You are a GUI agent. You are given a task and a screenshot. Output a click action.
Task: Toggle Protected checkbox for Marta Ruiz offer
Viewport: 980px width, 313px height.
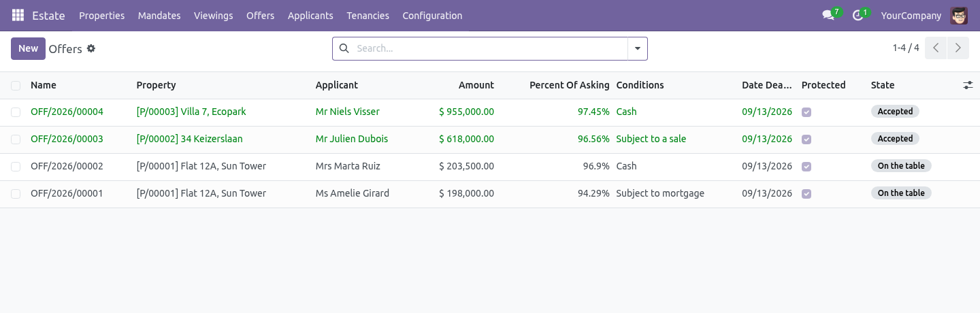806,166
